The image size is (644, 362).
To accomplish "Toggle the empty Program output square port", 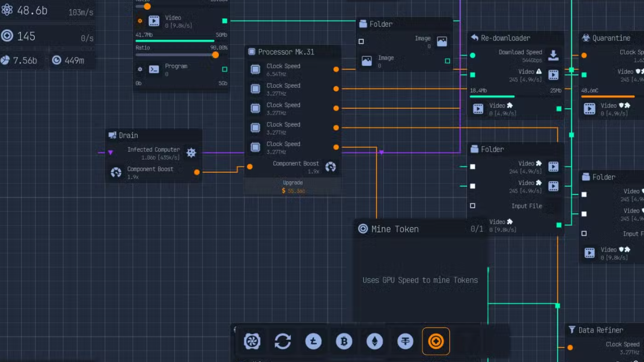I will 225,69.
